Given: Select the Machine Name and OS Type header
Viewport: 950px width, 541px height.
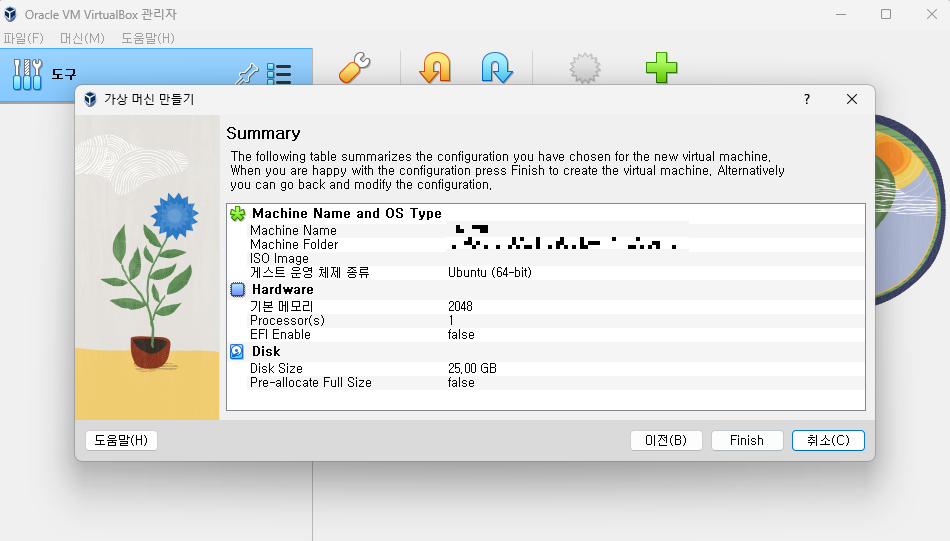Looking at the screenshot, I should coord(347,213).
